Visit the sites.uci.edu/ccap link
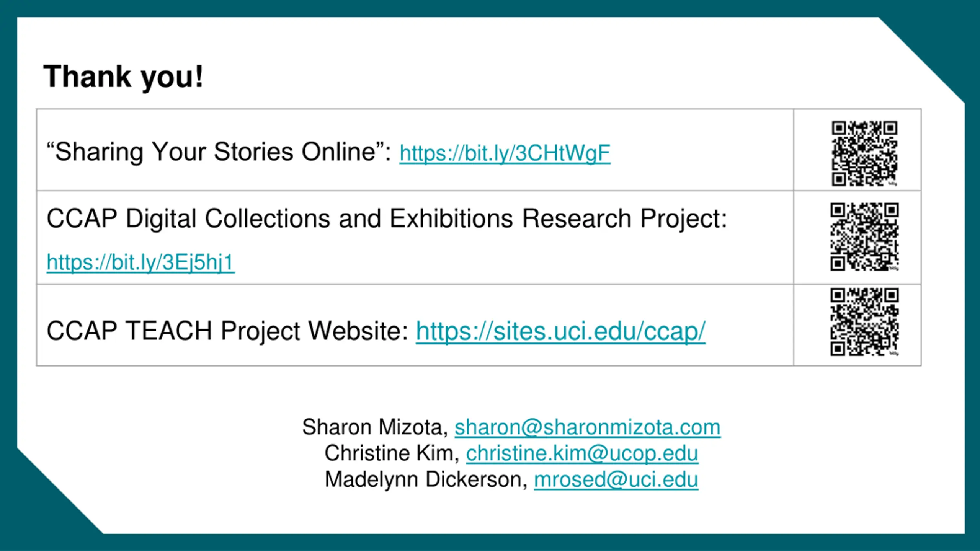The image size is (980, 551). click(560, 331)
